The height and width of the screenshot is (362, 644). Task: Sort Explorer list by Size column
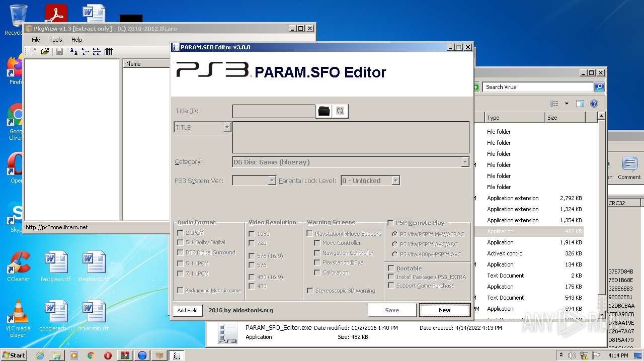coord(565,118)
